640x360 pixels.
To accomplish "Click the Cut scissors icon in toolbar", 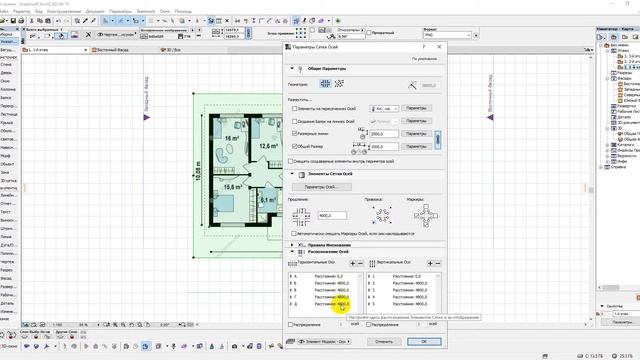I will (32, 21).
